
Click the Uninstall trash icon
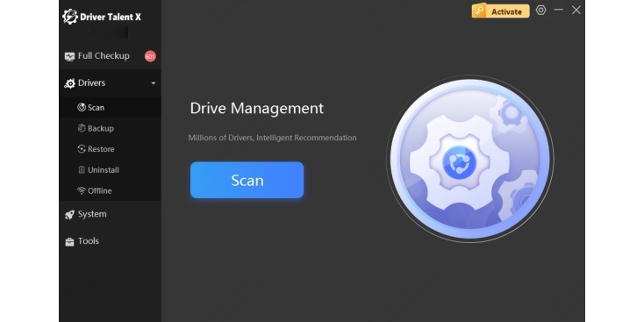pos(82,169)
